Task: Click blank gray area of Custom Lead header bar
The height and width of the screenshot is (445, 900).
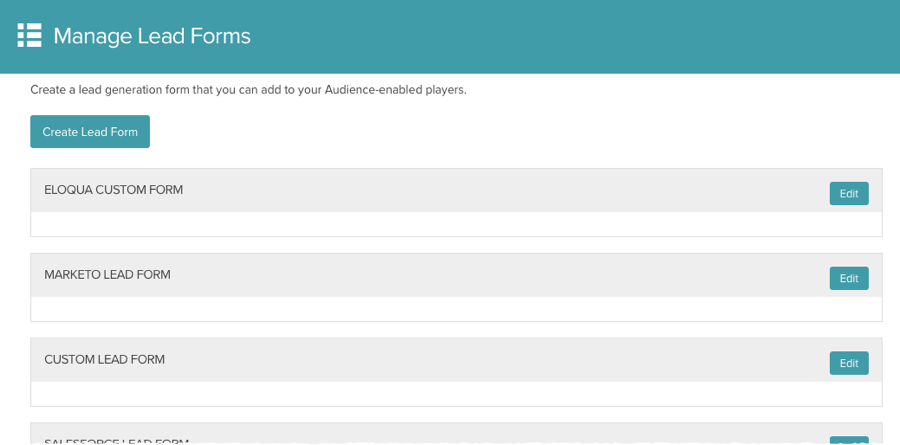Action: pos(500,360)
